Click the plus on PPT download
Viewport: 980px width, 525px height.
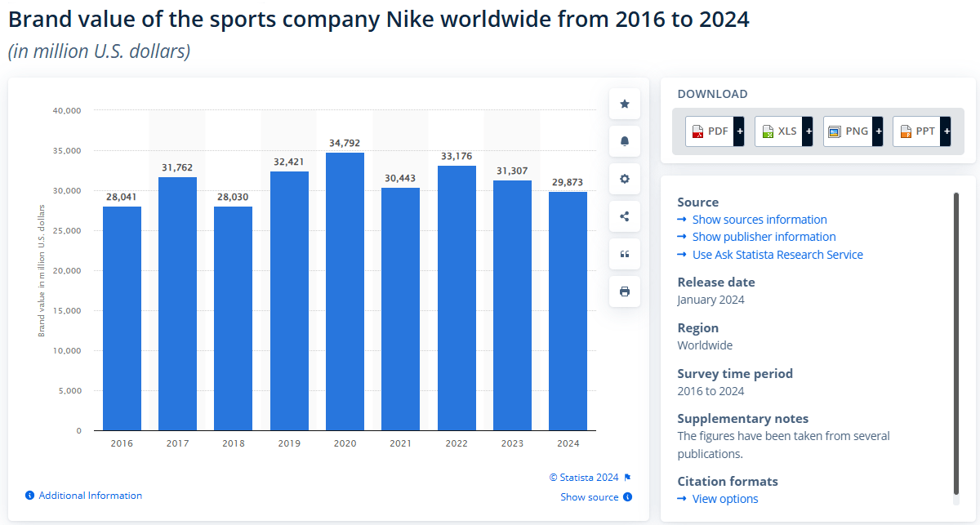[x=946, y=131]
